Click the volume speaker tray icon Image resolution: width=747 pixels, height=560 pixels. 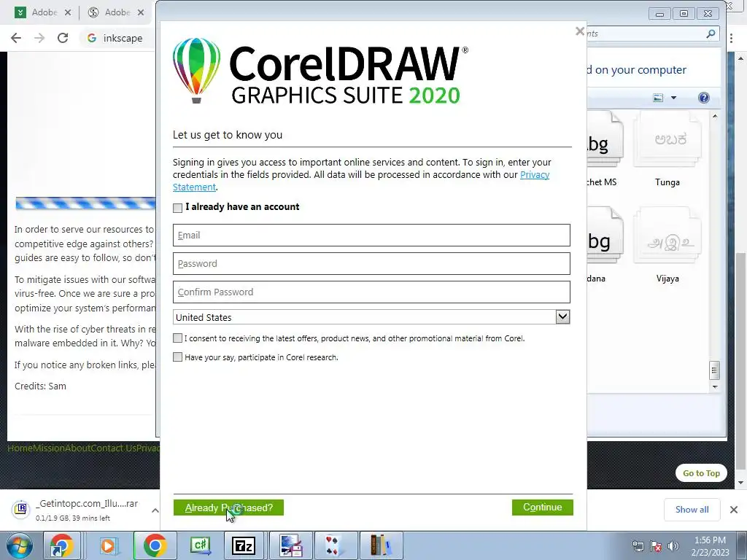click(673, 546)
